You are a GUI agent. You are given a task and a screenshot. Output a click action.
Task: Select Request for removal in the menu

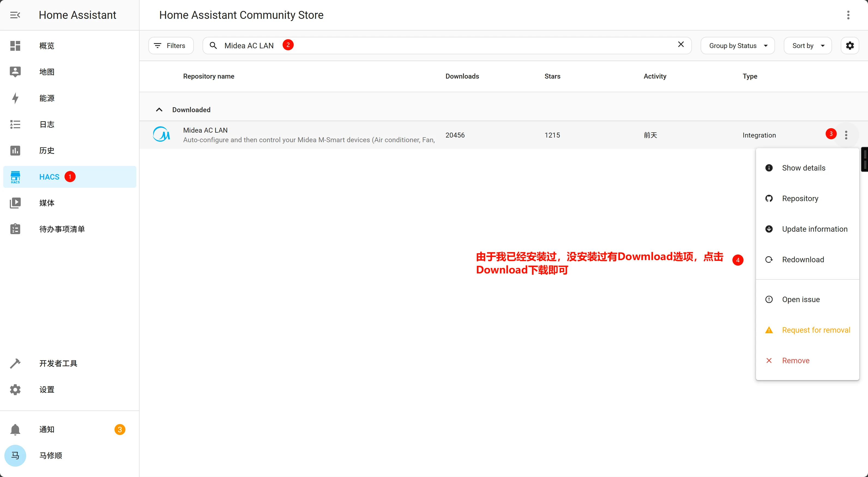807,330
